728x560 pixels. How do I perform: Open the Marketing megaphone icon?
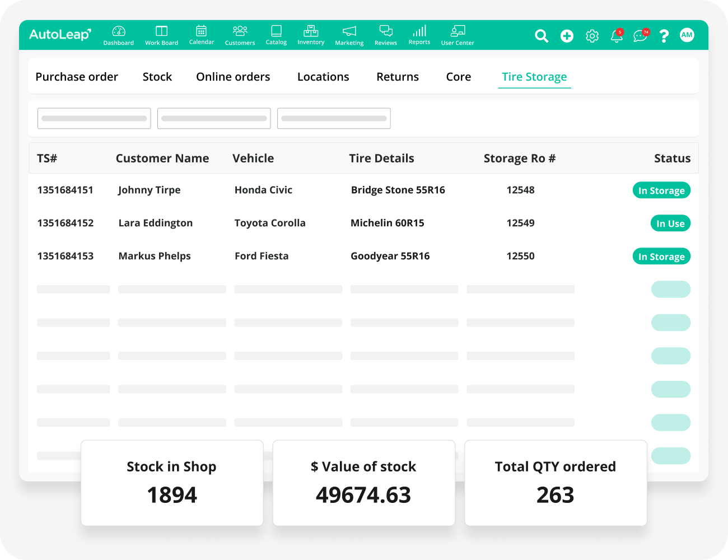coord(349,32)
